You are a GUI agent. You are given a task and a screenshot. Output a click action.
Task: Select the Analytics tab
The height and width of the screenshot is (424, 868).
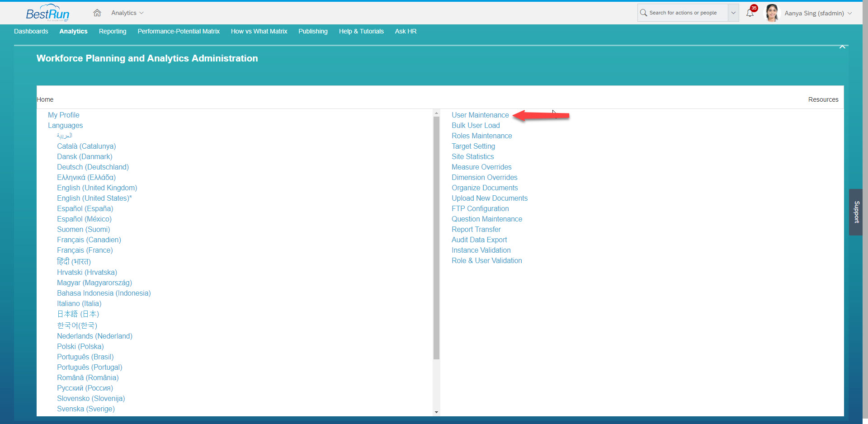tap(73, 31)
